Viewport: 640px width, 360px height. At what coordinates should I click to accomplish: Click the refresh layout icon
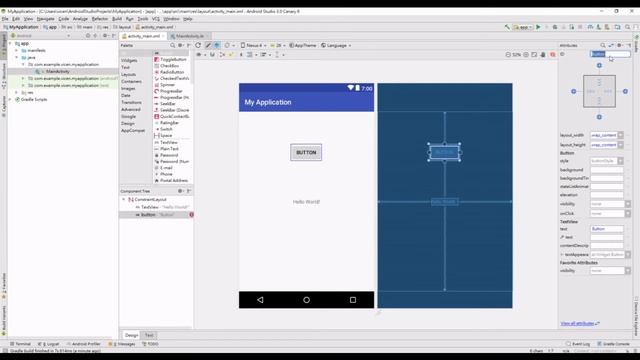[x=198, y=45]
